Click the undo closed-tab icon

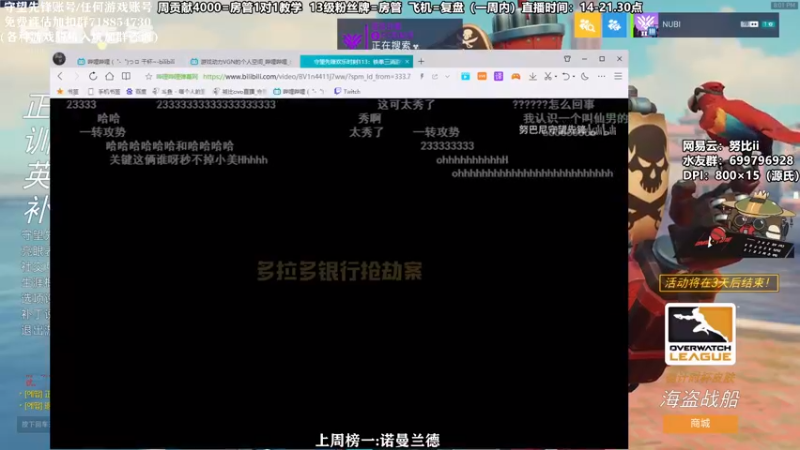(x=565, y=76)
